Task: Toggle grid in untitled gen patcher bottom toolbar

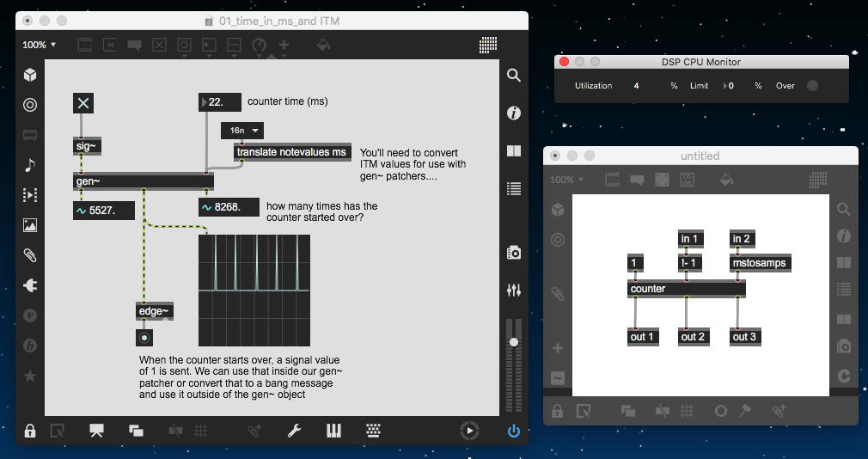Action: pos(687,411)
